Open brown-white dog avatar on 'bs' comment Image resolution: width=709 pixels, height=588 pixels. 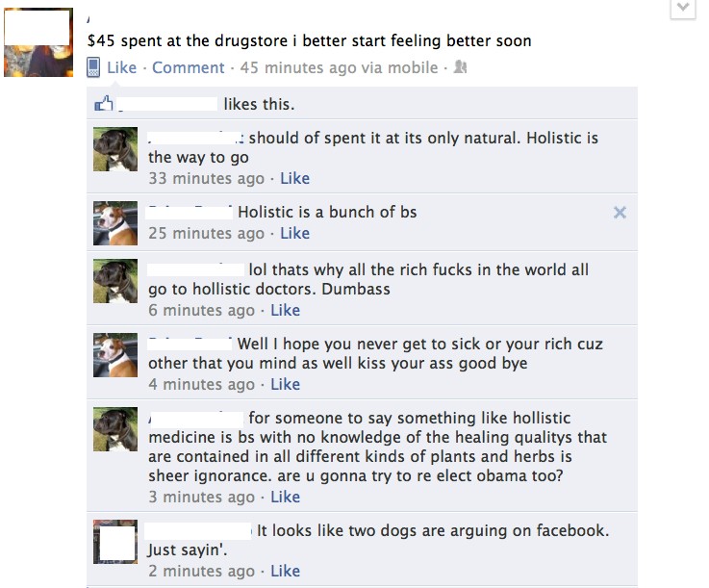[x=115, y=223]
